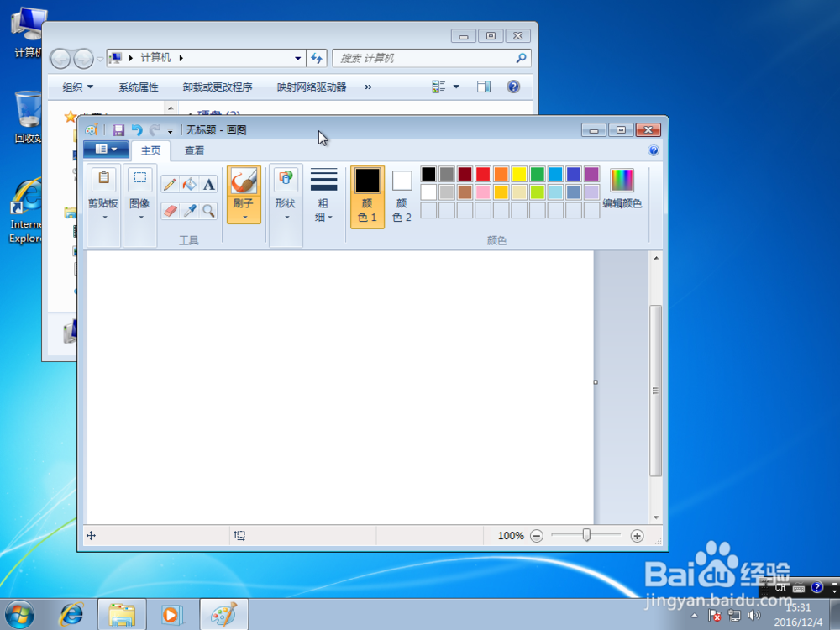The image size is (840, 630).
Task: Switch to the Home (主页) tab
Action: (150, 150)
